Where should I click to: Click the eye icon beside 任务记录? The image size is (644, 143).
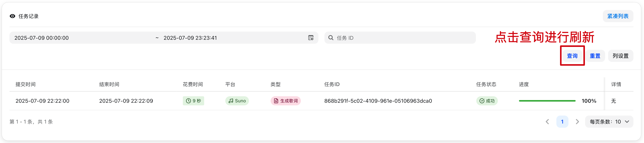[x=12, y=16]
